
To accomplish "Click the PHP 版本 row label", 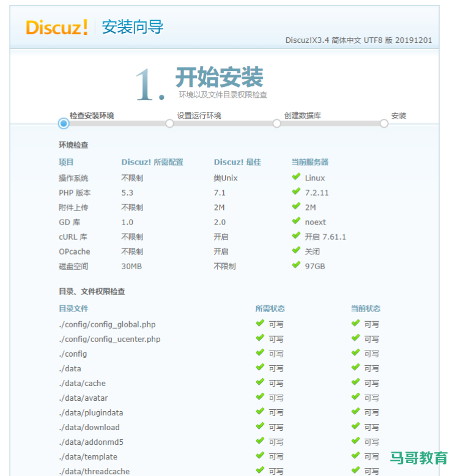I will coord(75,193).
